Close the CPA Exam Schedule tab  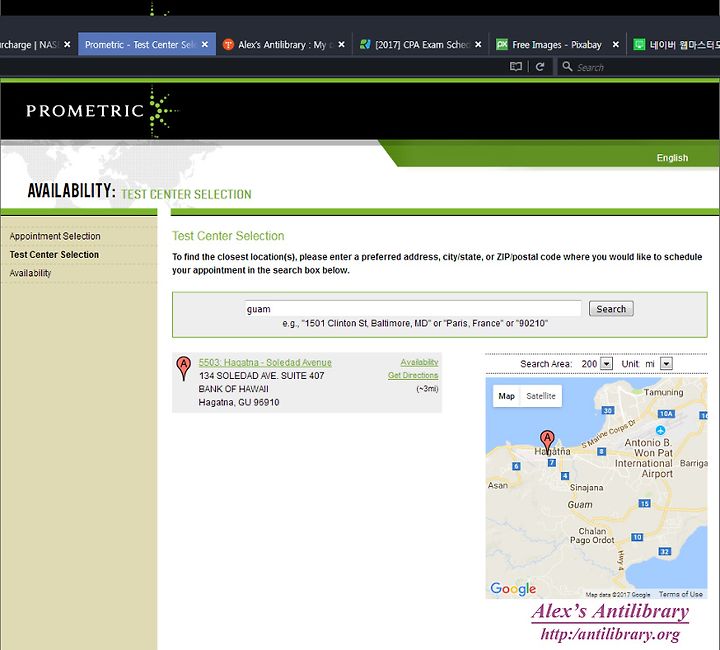coord(478,45)
